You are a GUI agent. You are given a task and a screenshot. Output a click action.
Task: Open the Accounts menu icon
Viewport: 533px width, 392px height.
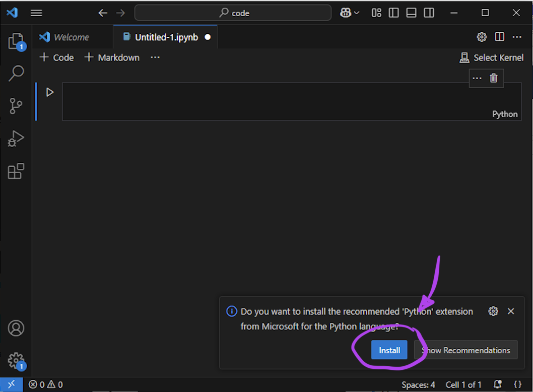(16, 328)
